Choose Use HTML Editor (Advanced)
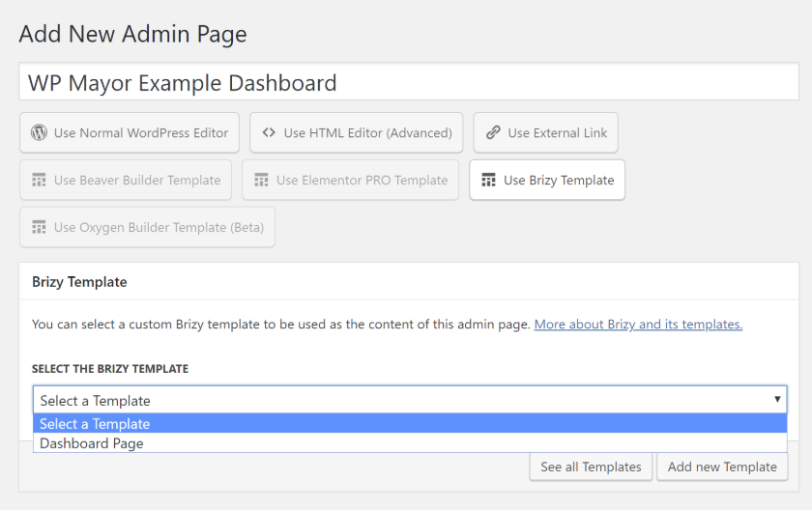 click(x=357, y=133)
